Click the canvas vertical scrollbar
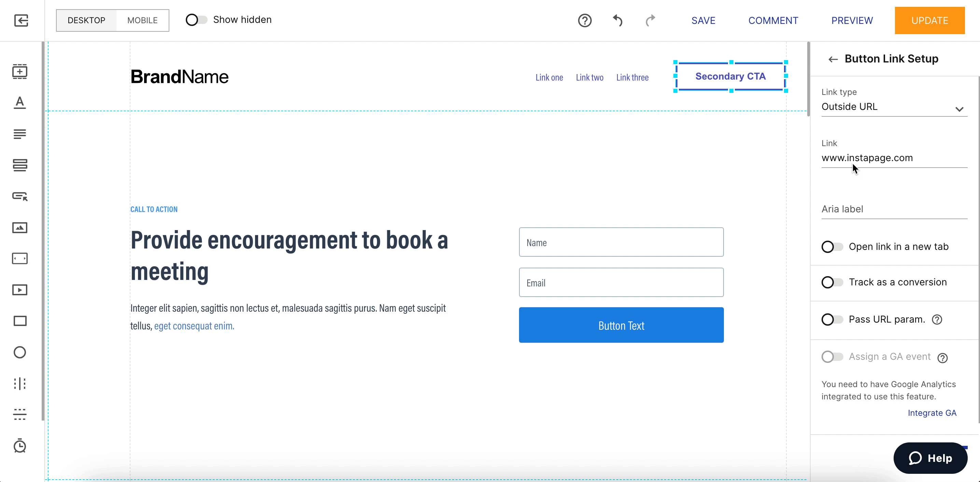Screen dimensions: 980x482 808,80
